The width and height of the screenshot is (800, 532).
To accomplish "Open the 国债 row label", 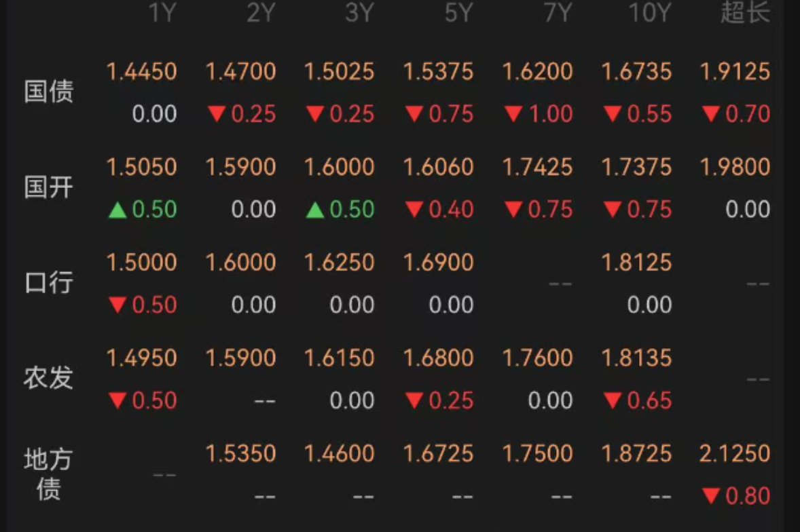I will click(49, 92).
